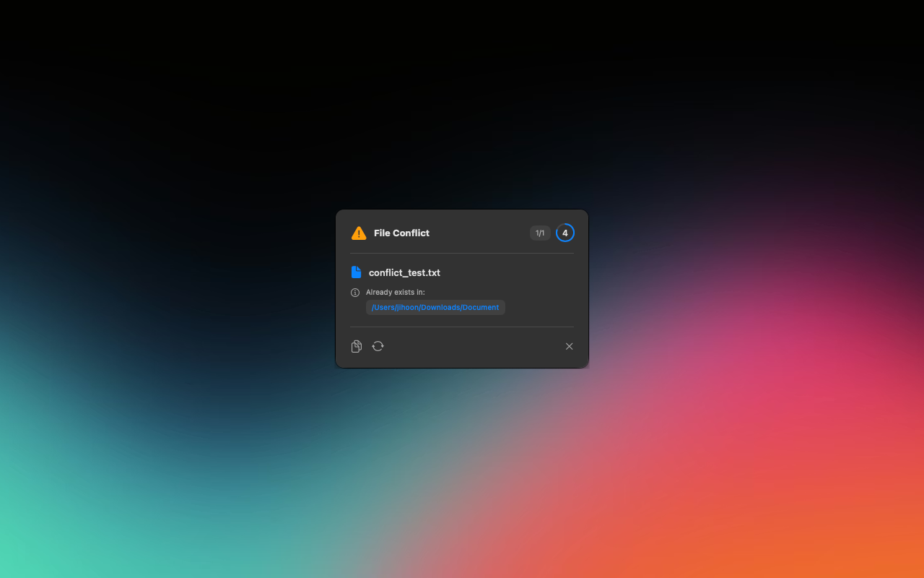The width and height of the screenshot is (924, 578).
Task: Click the divider line below the title
Action: click(462, 254)
